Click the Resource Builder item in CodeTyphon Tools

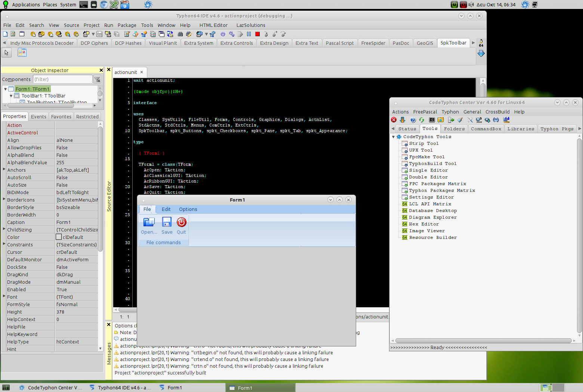[433, 237]
